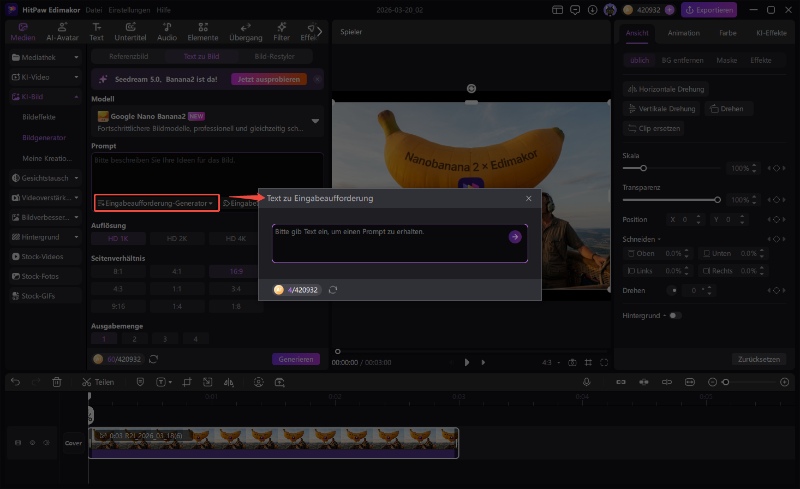This screenshot has height=489, width=800.
Task: Open the Text tool in the top toolbar
Action: 96,32
